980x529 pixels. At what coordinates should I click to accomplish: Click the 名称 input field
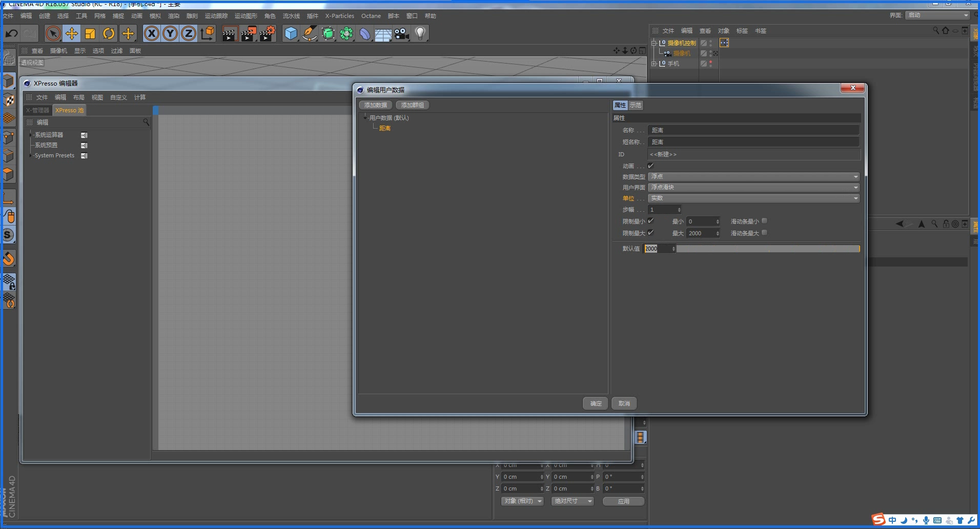(753, 130)
